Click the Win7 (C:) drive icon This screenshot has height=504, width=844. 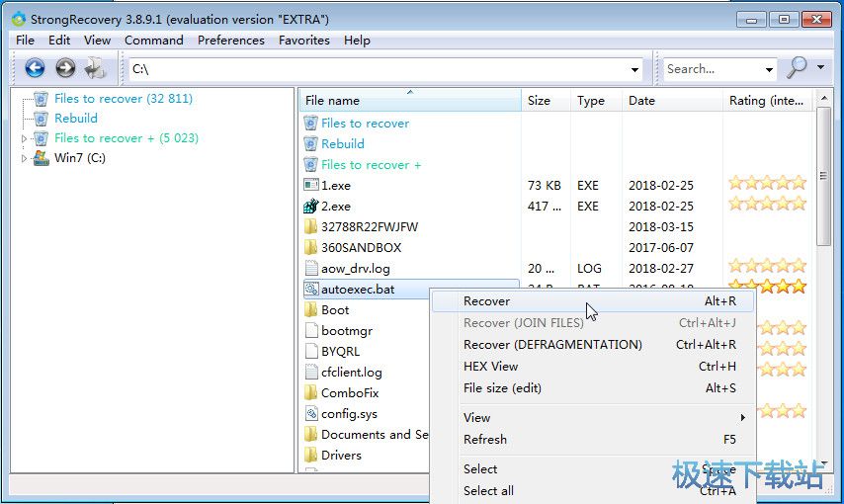(x=41, y=158)
